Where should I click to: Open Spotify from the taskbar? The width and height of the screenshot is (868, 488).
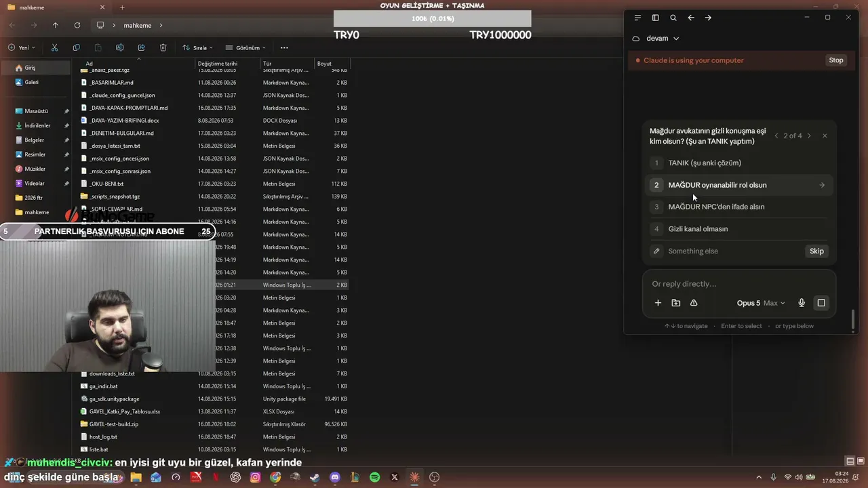pos(374,477)
